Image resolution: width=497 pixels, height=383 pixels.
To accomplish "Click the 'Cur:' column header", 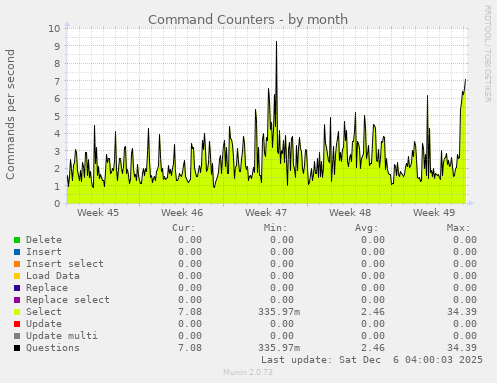I will [184, 228].
